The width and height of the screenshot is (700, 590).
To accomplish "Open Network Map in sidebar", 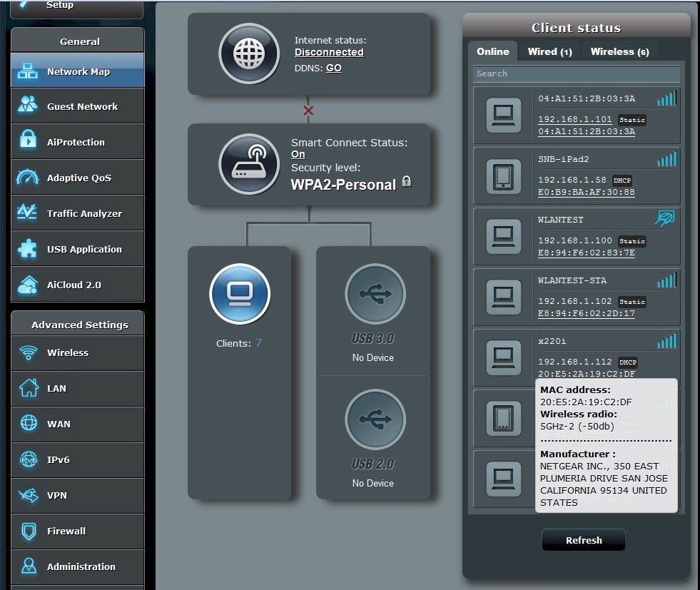I will pos(77,71).
